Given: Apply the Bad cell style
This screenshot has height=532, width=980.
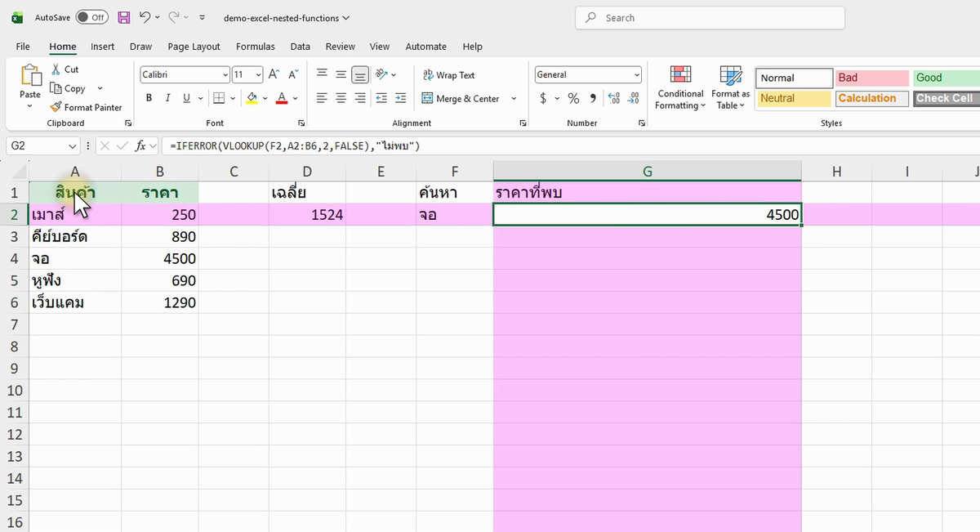Looking at the screenshot, I should pos(872,78).
